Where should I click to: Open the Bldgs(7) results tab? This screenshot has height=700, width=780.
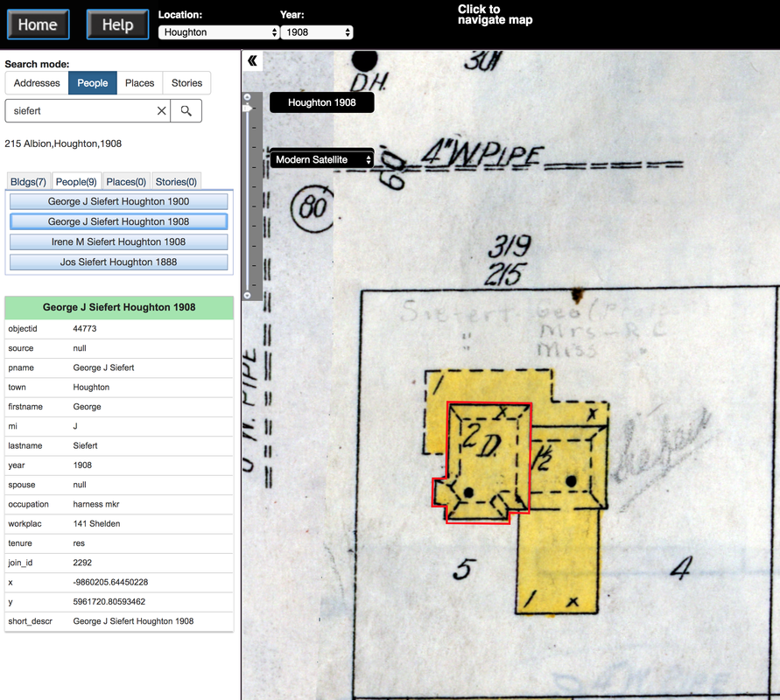28,182
